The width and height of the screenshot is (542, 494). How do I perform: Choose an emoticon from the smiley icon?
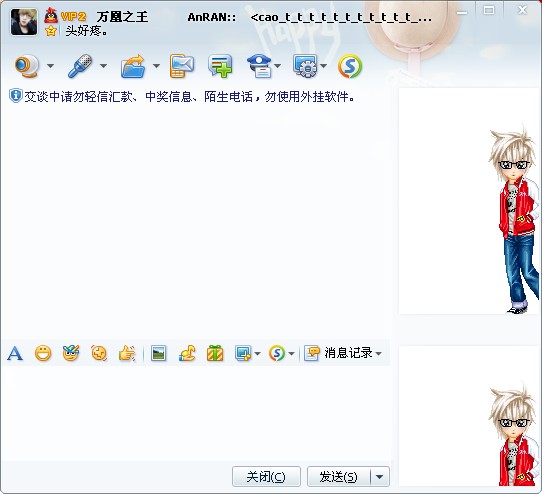43,353
